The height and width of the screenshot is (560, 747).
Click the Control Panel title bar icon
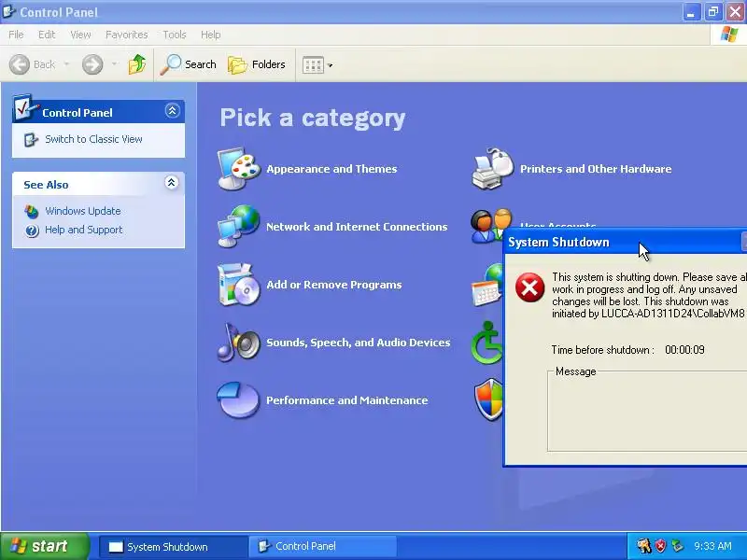(9, 11)
